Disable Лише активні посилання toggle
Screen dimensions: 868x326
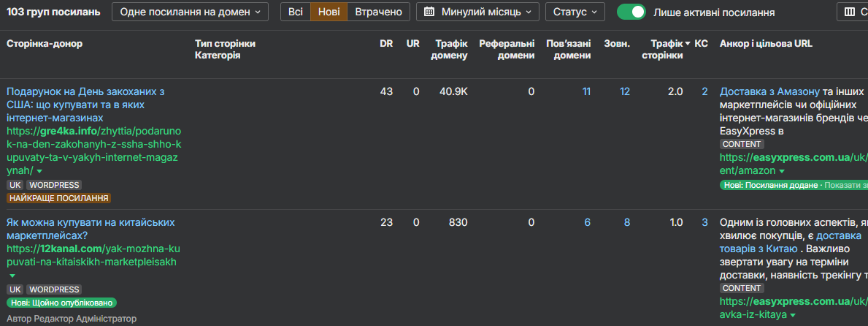tap(631, 12)
